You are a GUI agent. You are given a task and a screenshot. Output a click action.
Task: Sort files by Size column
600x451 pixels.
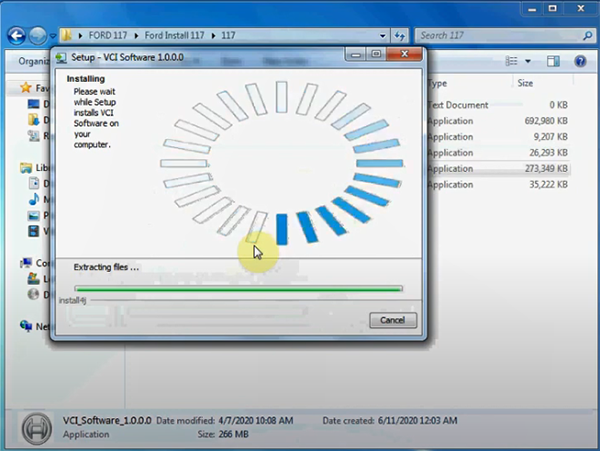[525, 83]
